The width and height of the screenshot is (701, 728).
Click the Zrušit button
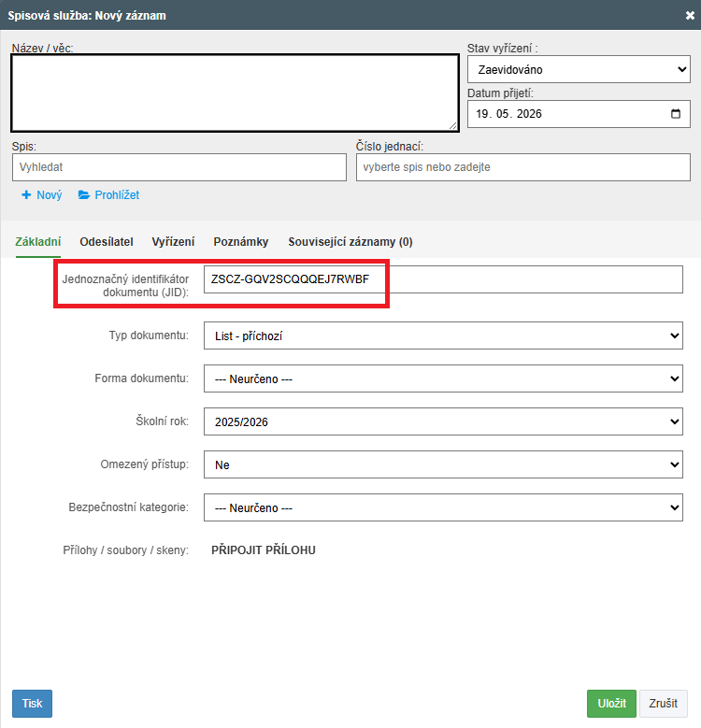[x=663, y=704]
